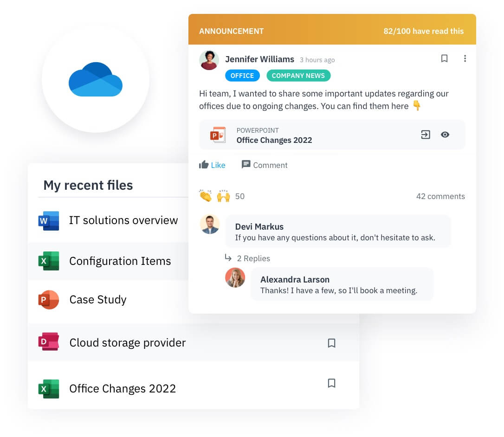
Task: Click the raised hands reaction emoji
Action: pyautogui.click(x=223, y=196)
